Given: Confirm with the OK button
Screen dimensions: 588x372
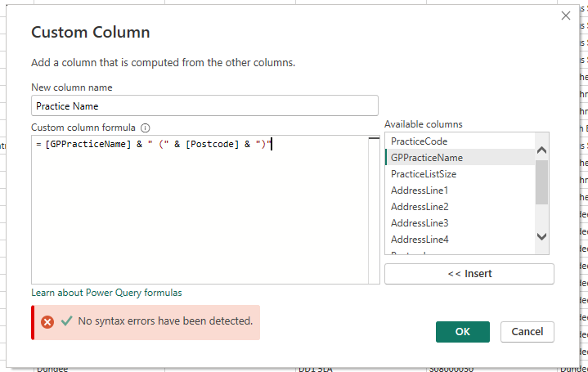Looking at the screenshot, I should pos(462,331).
